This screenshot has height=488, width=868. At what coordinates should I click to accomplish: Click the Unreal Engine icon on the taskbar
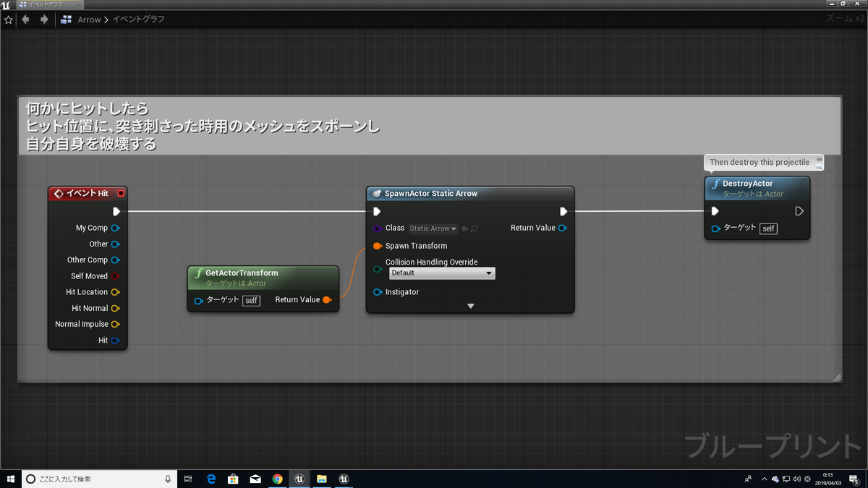[x=299, y=479]
